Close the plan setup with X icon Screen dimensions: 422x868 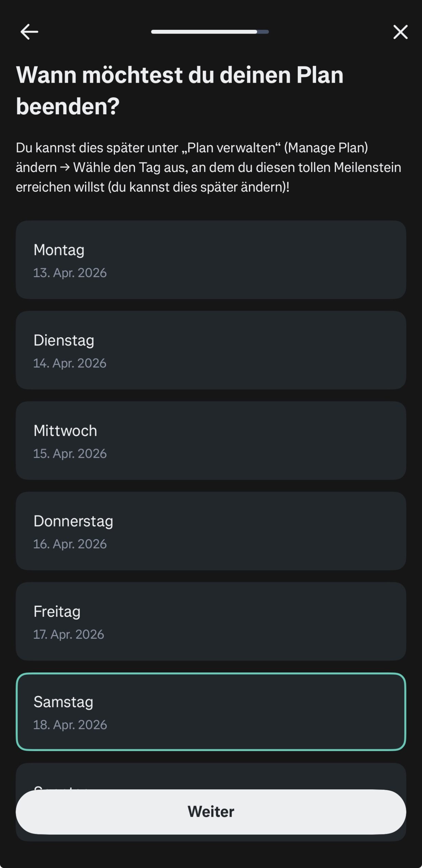400,32
